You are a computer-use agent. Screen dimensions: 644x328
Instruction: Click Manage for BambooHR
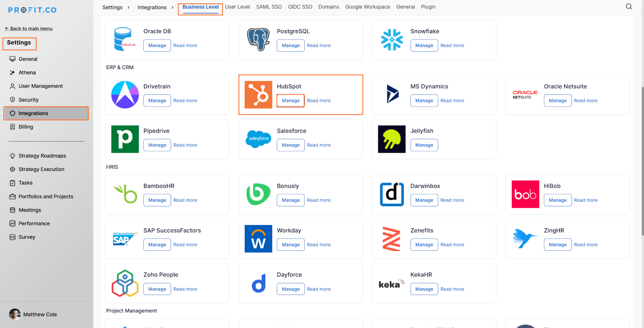(157, 200)
